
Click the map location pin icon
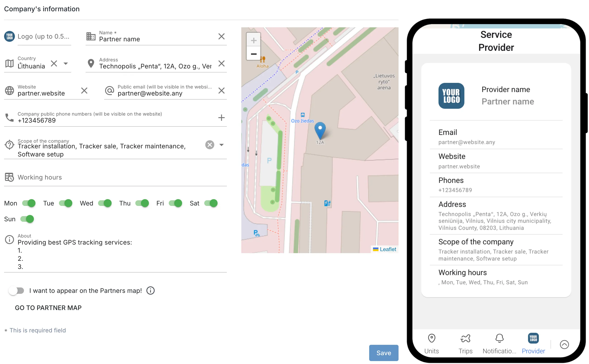point(321,129)
